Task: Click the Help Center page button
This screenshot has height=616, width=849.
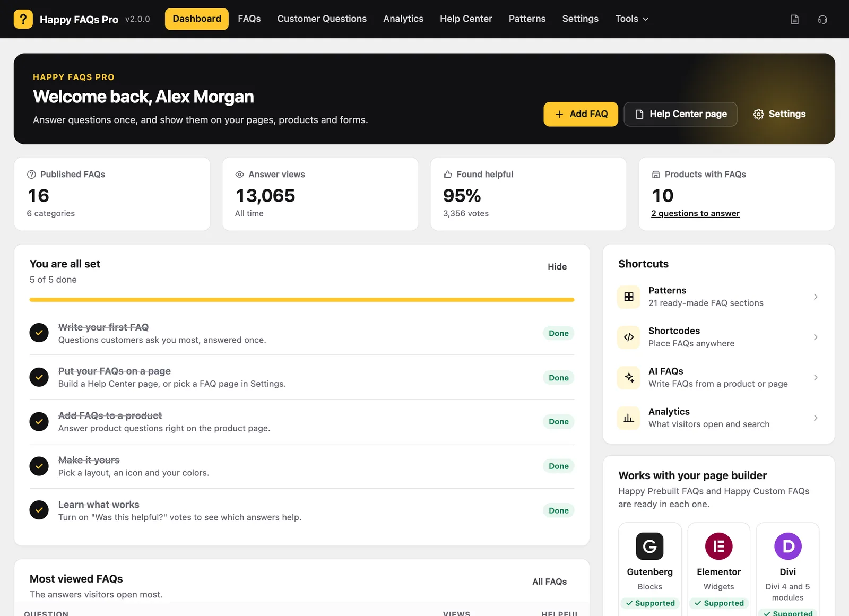Action: coord(680,114)
